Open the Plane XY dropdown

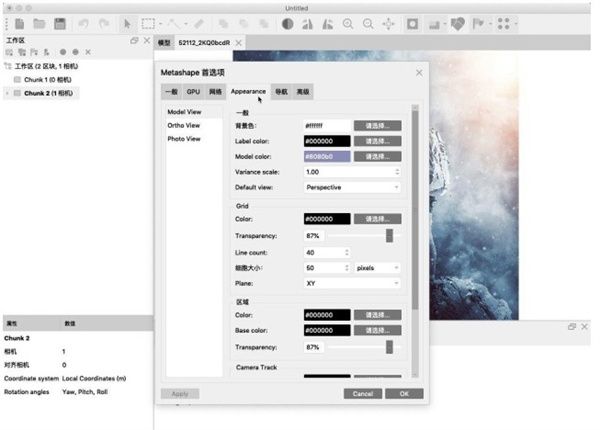[x=352, y=283]
